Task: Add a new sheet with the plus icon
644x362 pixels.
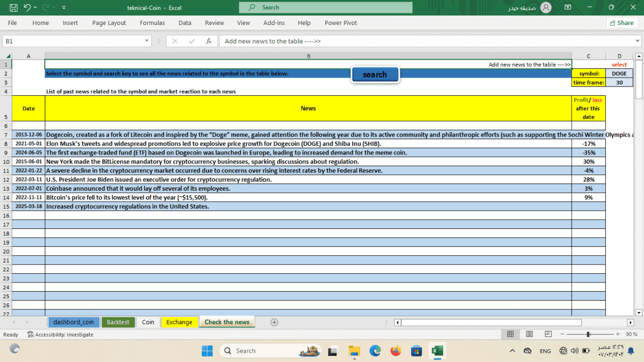Action: pos(274,322)
